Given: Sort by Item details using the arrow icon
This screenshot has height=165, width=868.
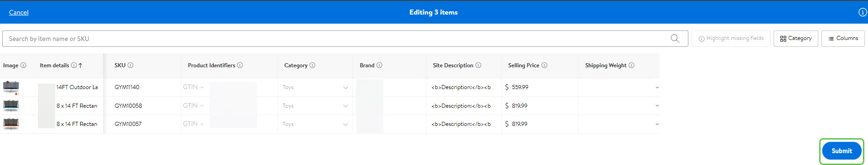Looking at the screenshot, I should [81, 65].
